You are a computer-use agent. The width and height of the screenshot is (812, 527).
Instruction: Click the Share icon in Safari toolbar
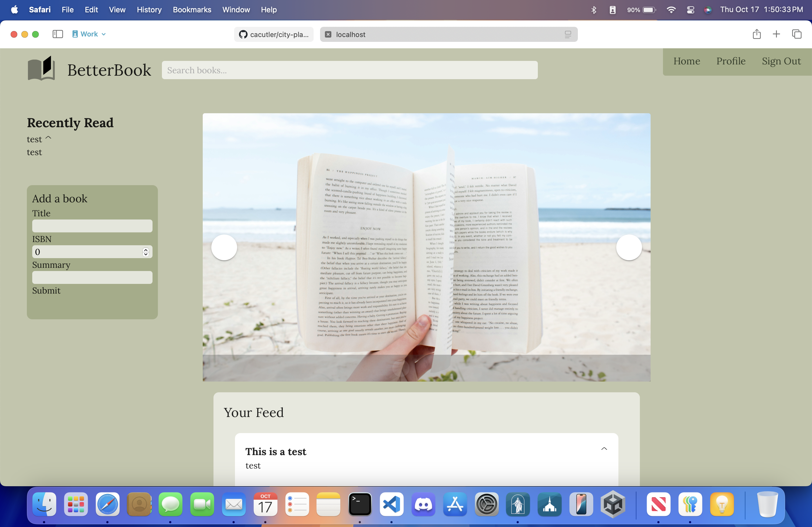(x=756, y=34)
